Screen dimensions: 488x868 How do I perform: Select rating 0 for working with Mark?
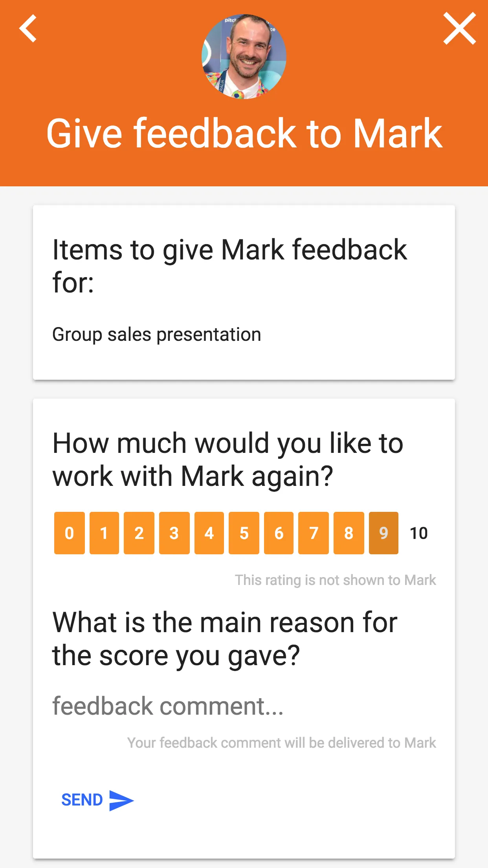[69, 533]
